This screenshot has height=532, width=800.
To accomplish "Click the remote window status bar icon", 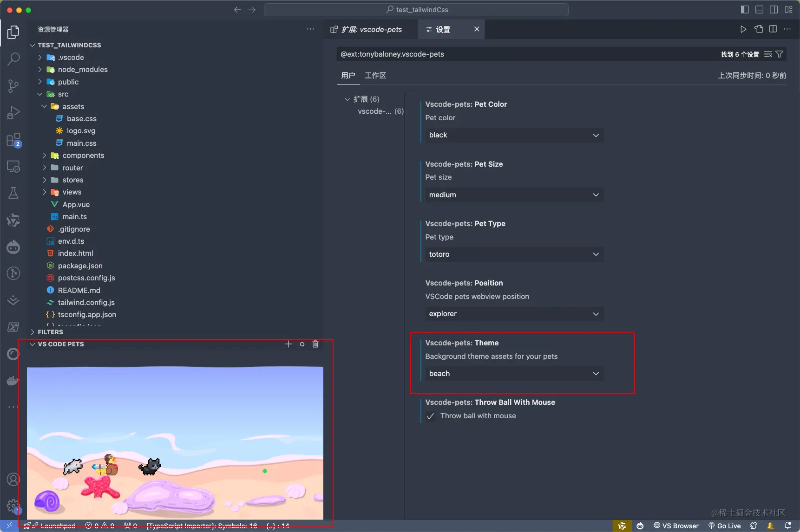I will pos(9,526).
